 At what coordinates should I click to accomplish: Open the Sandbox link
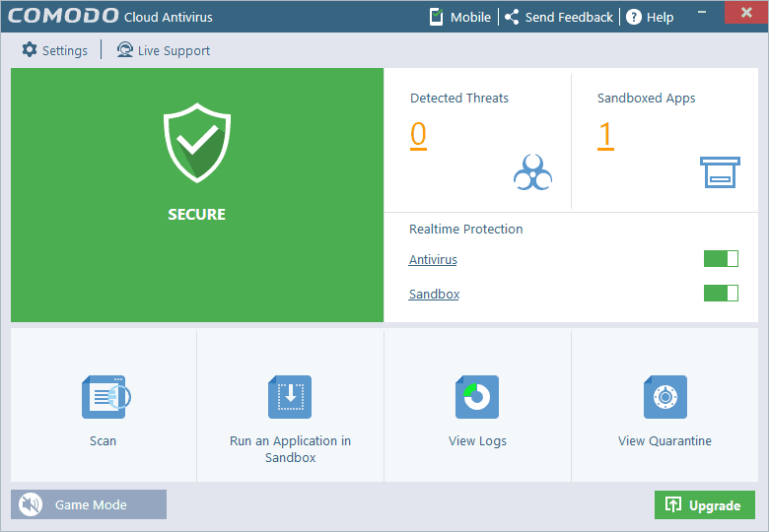pos(434,294)
